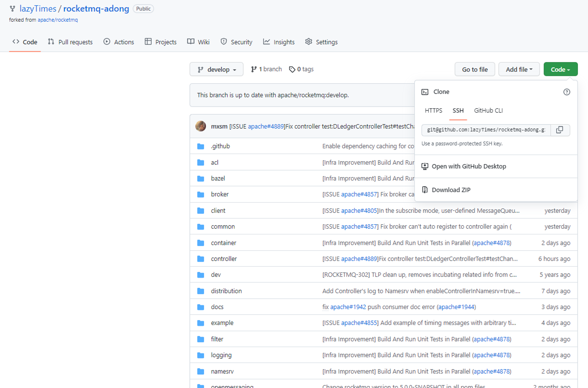Click the Go to file button
Image resolution: width=588 pixels, height=388 pixels.
[x=475, y=69]
